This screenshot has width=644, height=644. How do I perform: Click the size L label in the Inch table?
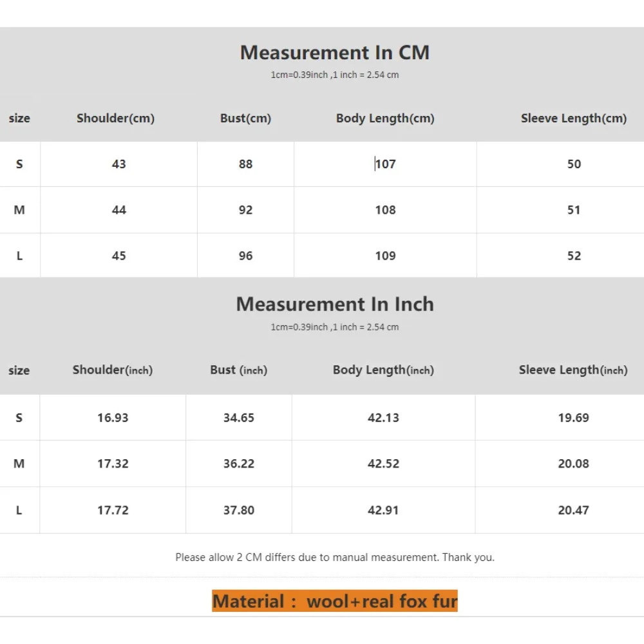19,510
